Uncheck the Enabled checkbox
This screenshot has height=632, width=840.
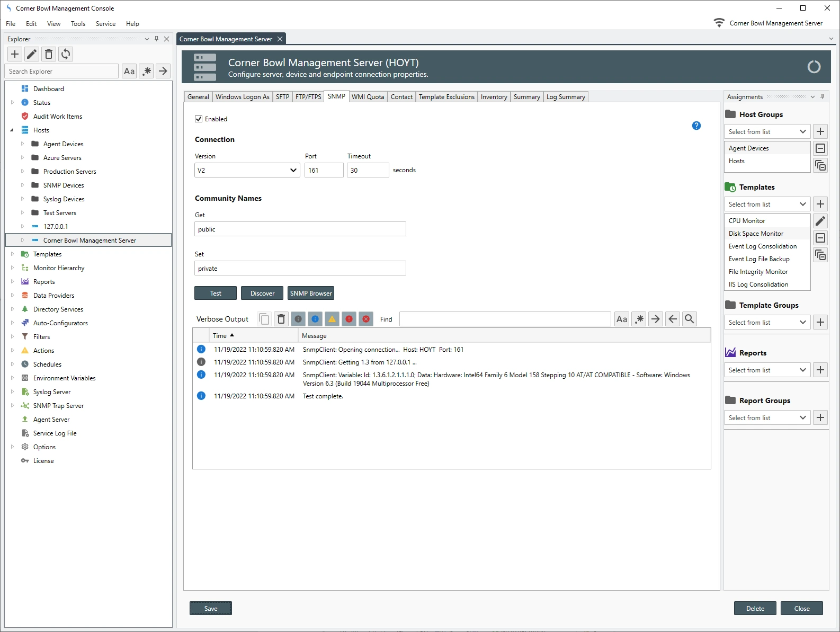click(199, 119)
